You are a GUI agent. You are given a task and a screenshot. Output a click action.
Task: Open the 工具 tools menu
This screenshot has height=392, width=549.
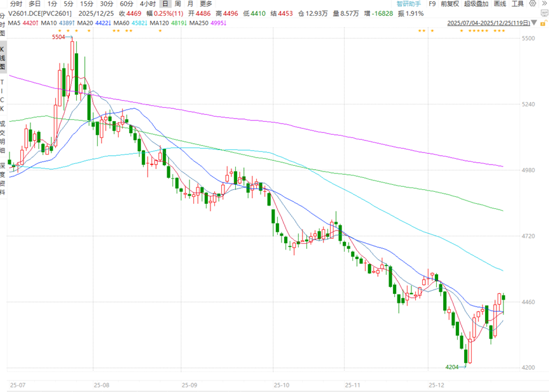tap(517, 4)
